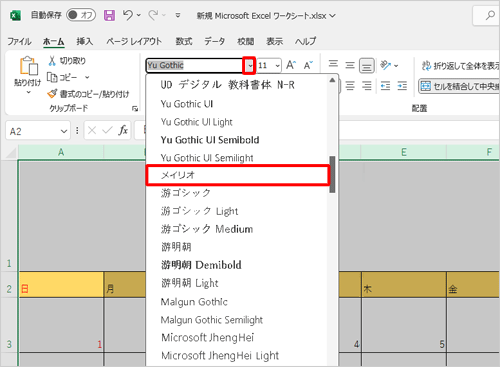The image size is (500, 367).
Task: Click the formula bar cancel X icon
Action: click(92, 130)
